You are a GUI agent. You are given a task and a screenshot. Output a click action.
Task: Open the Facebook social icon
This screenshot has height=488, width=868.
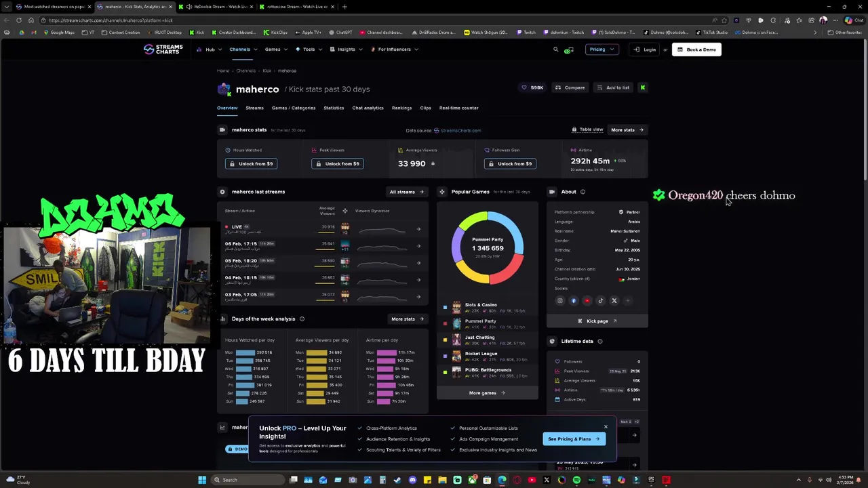(x=574, y=301)
